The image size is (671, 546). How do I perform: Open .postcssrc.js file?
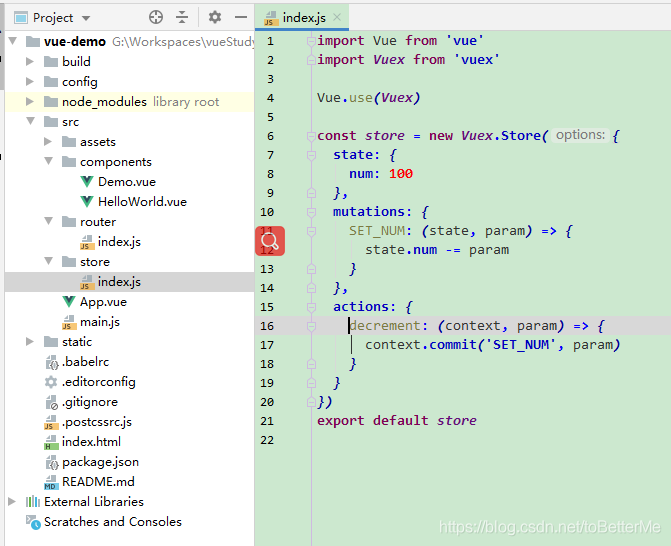97,422
